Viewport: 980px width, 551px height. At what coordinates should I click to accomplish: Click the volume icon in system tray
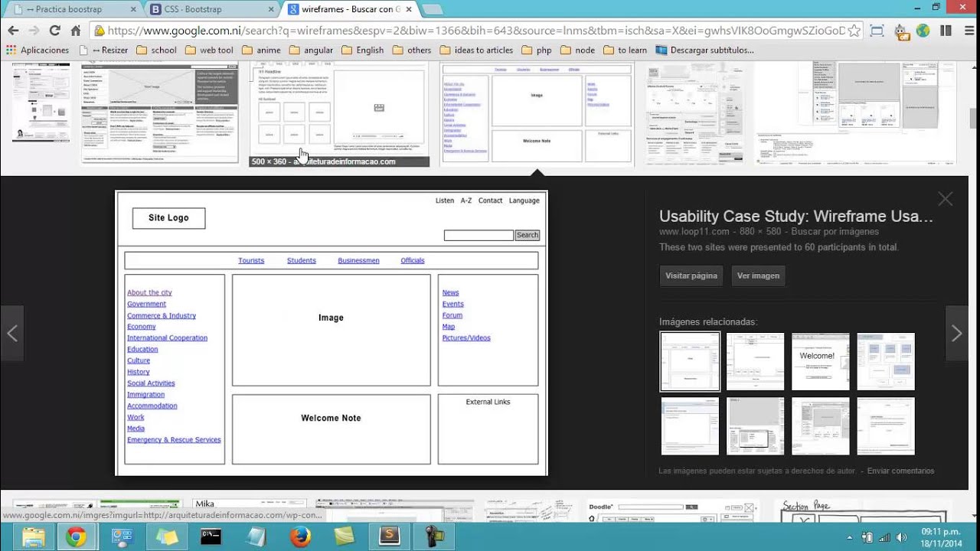pos(901,537)
